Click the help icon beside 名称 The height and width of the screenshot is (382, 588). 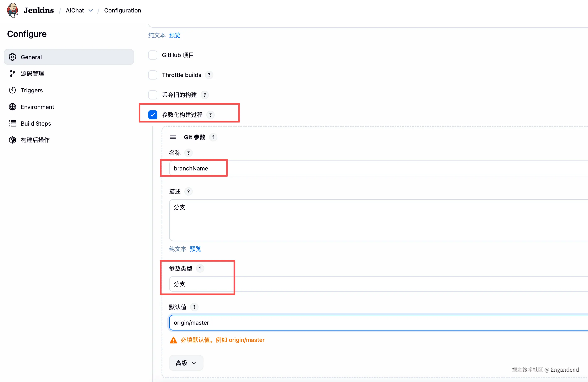[x=188, y=153]
